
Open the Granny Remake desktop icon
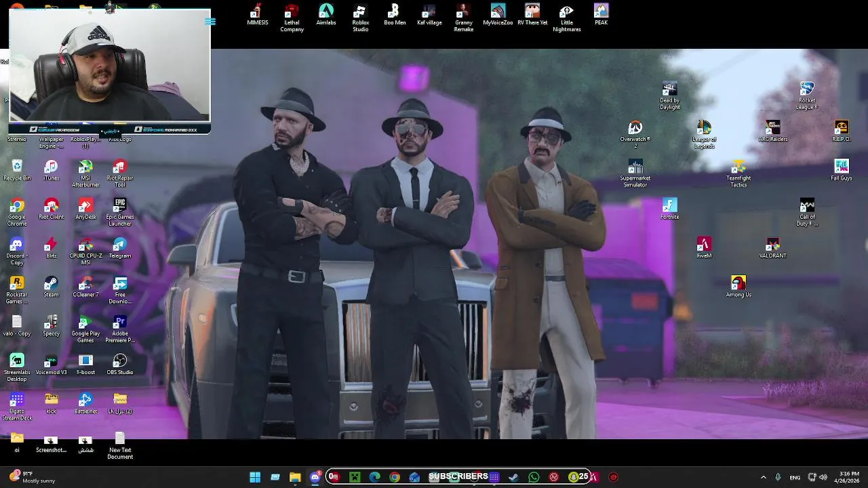(x=464, y=18)
